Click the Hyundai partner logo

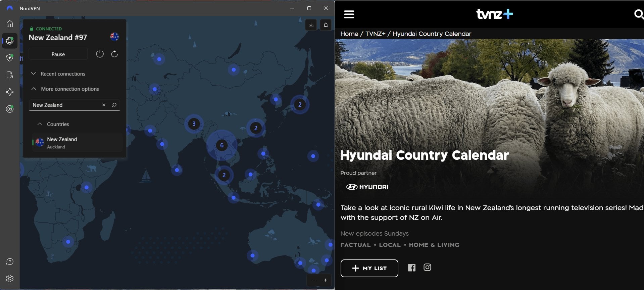point(367,187)
